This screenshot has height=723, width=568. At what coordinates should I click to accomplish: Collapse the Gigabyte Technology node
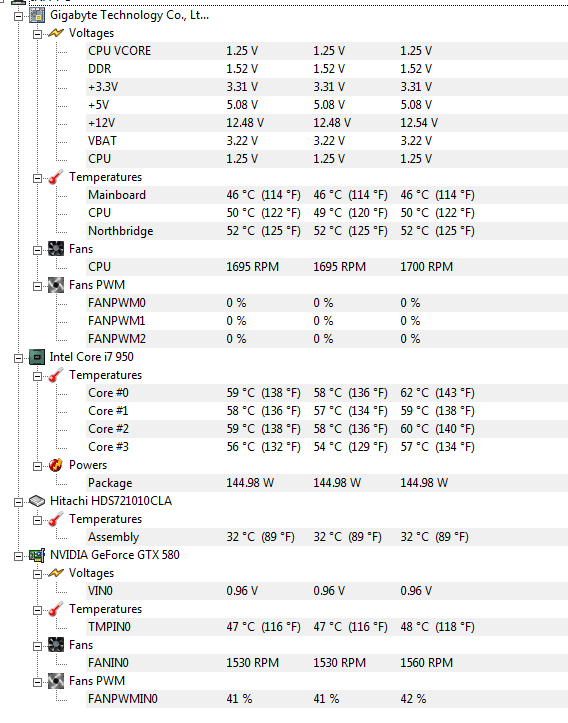pos(18,16)
